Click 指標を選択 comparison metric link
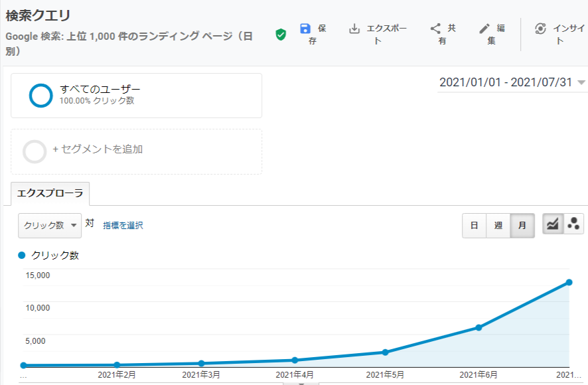The image size is (588, 385). [123, 226]
